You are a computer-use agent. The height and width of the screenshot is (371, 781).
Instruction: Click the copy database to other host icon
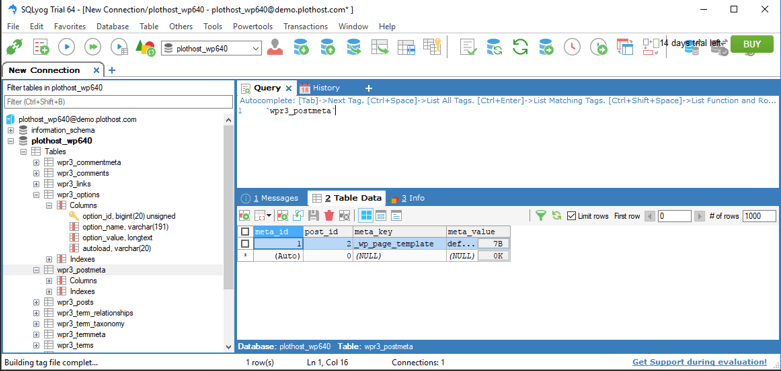point(354,47)
